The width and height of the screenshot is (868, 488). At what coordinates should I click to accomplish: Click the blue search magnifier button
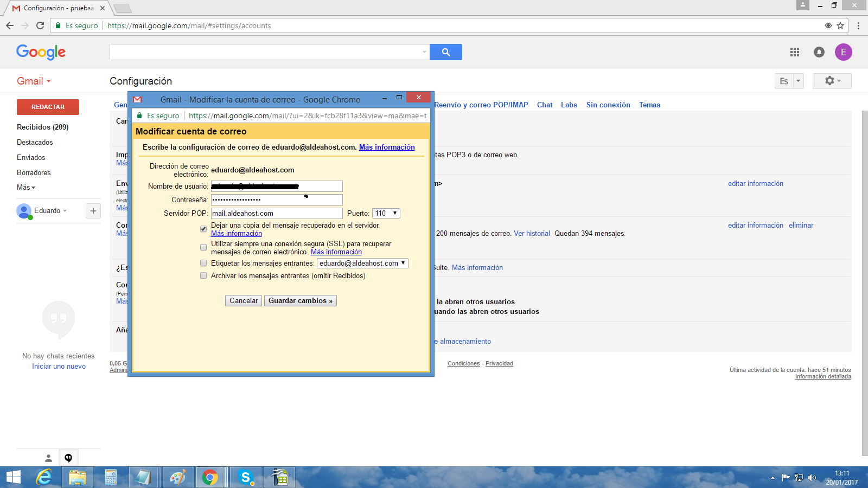tap(445, 52)
